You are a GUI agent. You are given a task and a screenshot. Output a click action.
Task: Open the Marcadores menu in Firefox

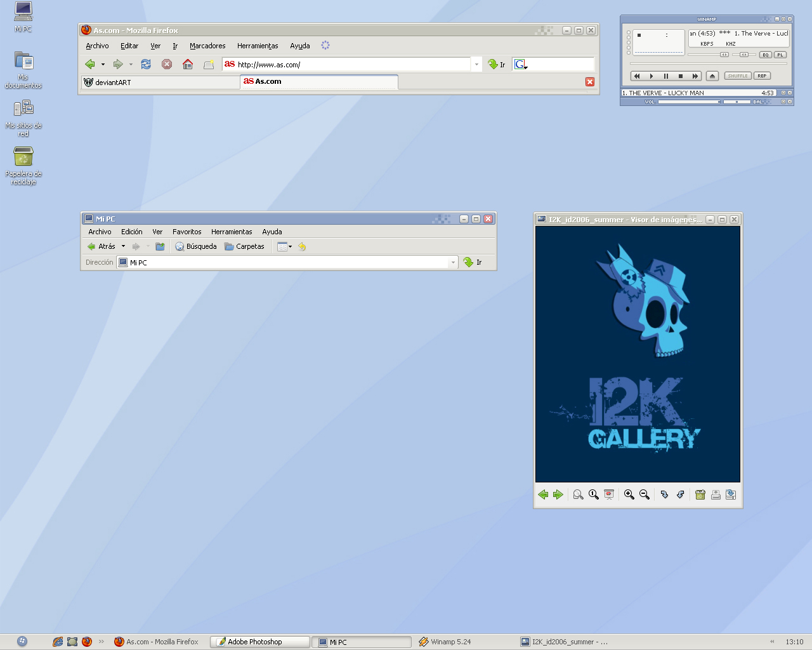click(207, 46)
